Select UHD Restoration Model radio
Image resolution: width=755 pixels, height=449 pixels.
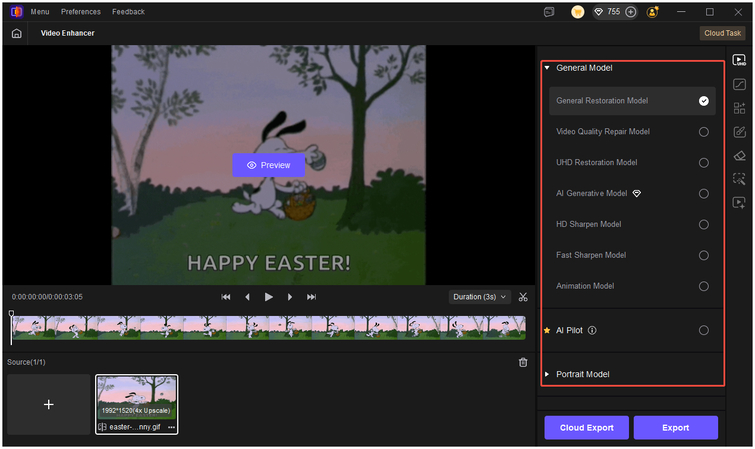703,163
